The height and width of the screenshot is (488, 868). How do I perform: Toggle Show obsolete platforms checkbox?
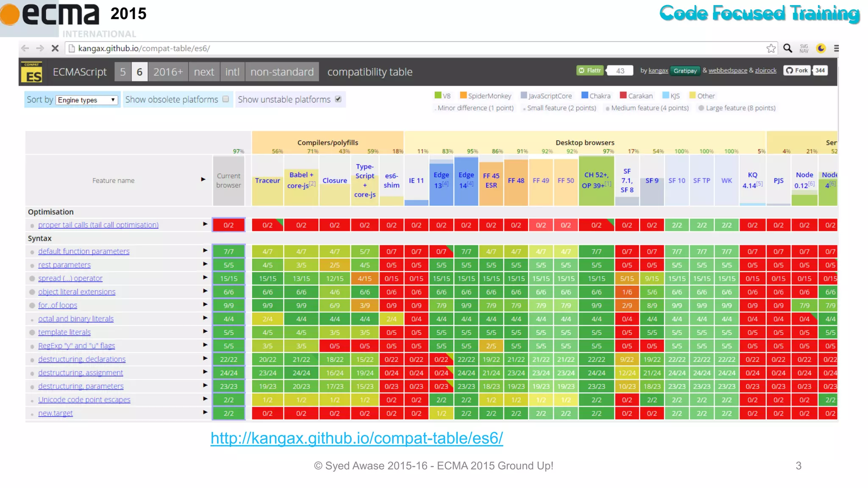click(x=226, y=99)
